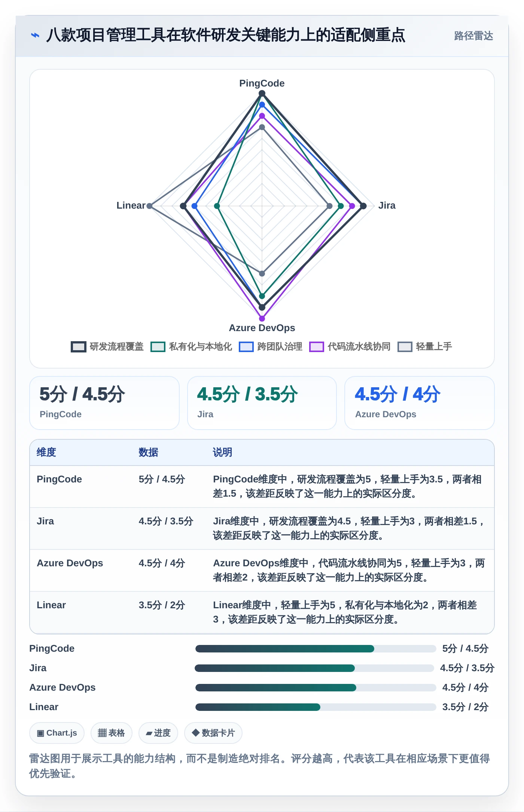The width and height of the screenshot is (524, 812).
Task: Click the purple data point at Azure DevOps axis
Action: click(x=262, y=319)
